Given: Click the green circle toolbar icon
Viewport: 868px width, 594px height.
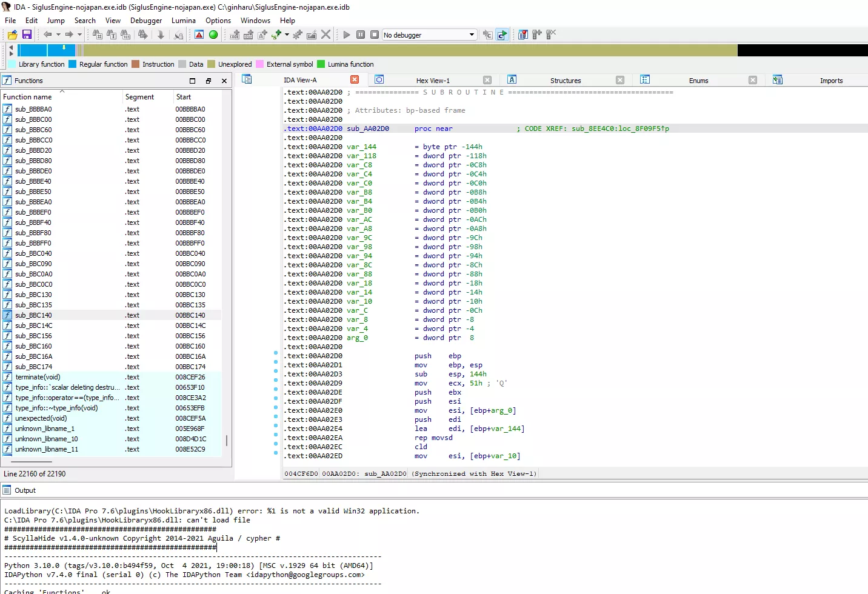Looking at the screenshot, I should click(213, 35).
